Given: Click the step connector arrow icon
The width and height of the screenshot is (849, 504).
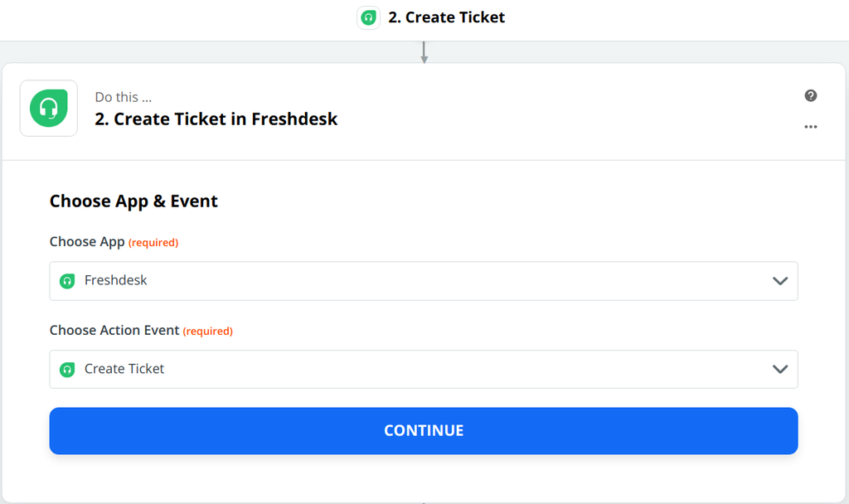Looking at the screenshot, I should pos(424,52).
